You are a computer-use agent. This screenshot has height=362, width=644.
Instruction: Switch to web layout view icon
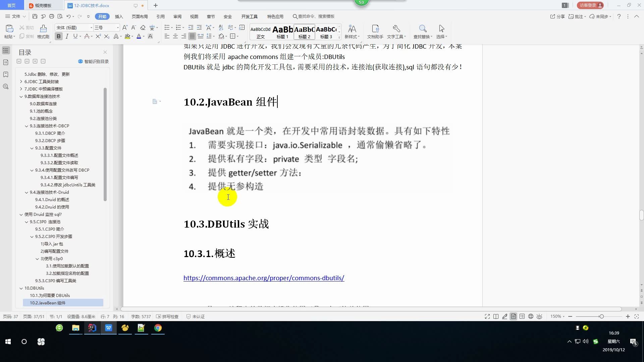531,316
